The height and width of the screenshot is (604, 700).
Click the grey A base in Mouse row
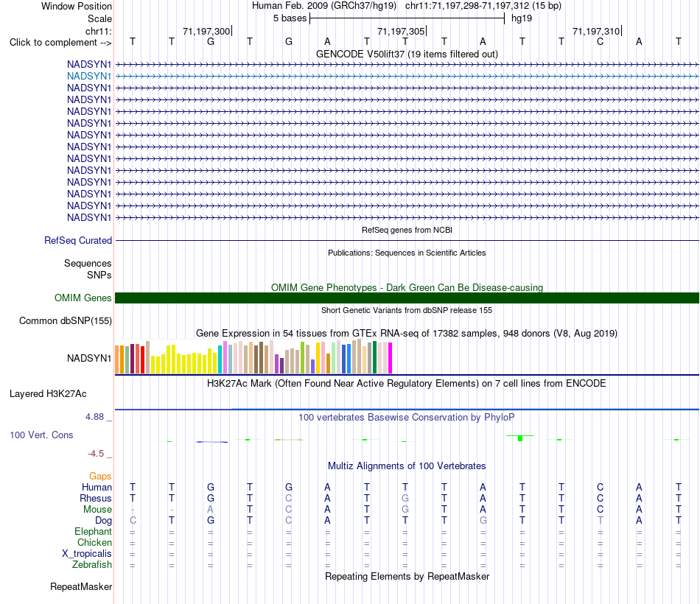(211, 510)
